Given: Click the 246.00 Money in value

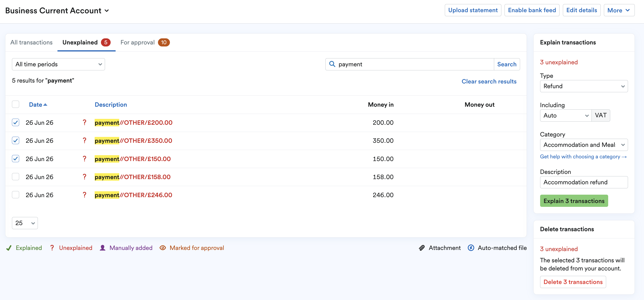Looking at the screenshot, I should (383, 195).
